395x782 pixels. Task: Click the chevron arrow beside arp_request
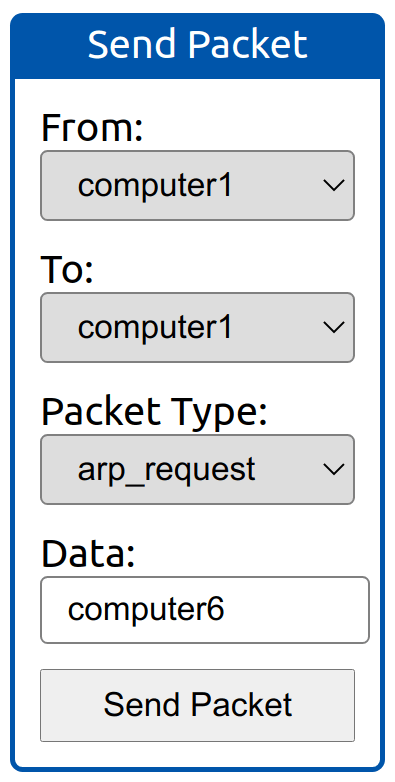click(x=334, y=470)
